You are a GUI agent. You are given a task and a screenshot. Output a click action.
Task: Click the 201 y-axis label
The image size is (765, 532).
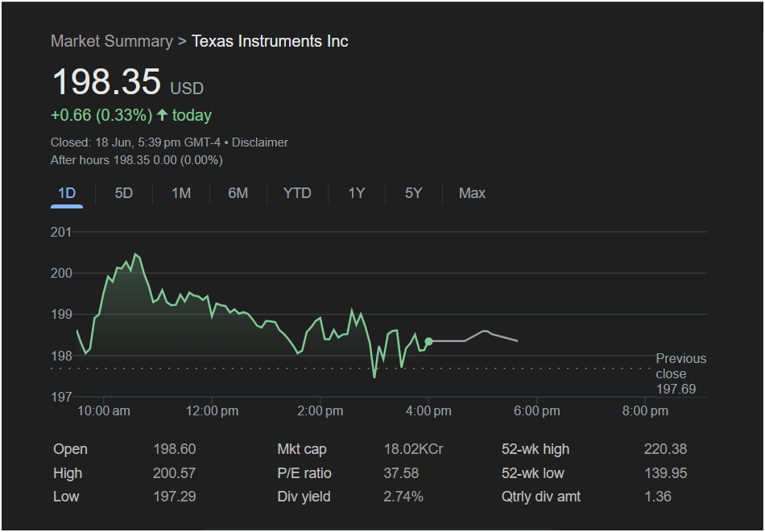pyautogui.click(x=61, y=232)
